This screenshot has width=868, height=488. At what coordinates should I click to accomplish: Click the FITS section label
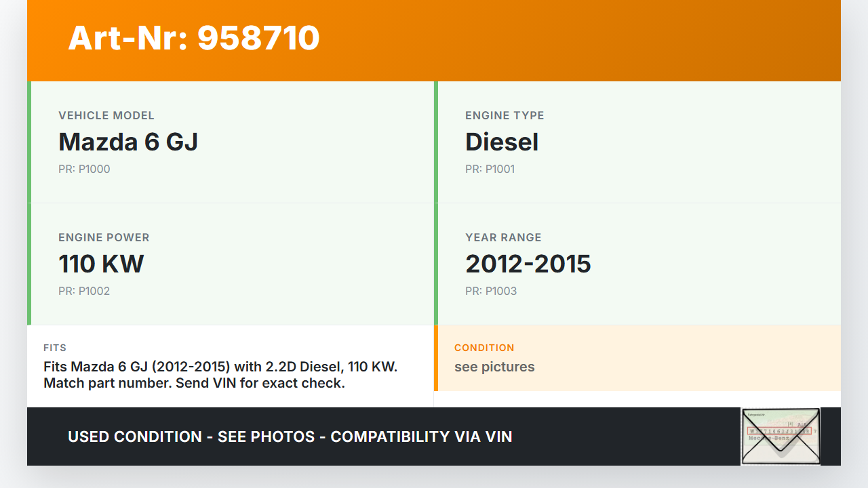(55, 348)
